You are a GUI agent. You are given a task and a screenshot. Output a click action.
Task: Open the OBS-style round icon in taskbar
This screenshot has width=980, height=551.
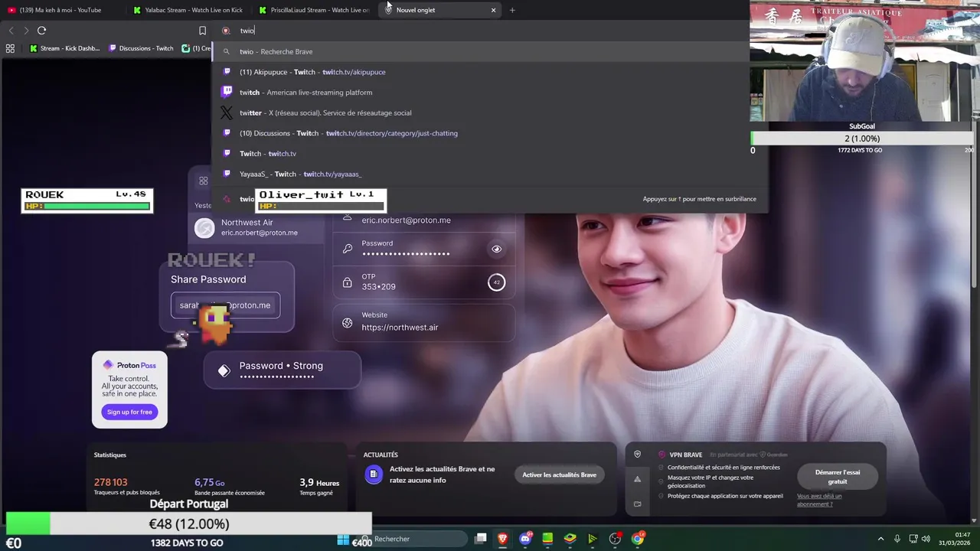[615, 539]
